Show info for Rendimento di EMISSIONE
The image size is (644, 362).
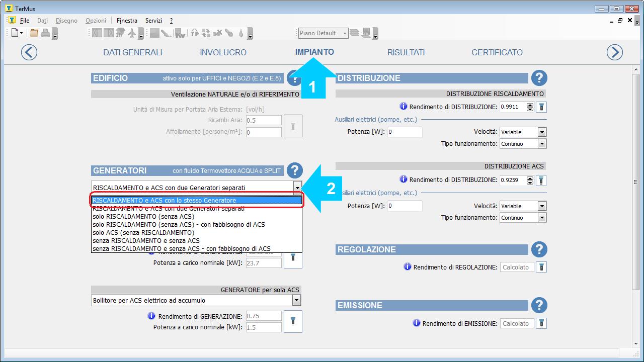(x=416, y=323)
